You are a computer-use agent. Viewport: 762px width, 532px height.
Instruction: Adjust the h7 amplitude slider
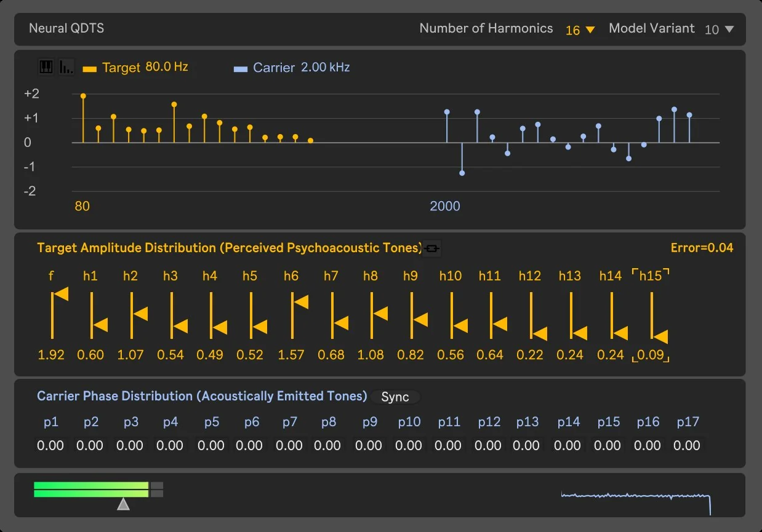coord(340,315)
